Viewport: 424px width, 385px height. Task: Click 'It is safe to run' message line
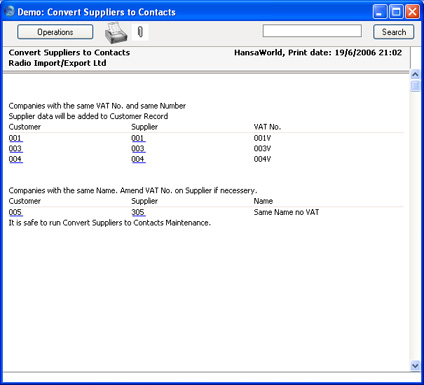coord(110,223)
